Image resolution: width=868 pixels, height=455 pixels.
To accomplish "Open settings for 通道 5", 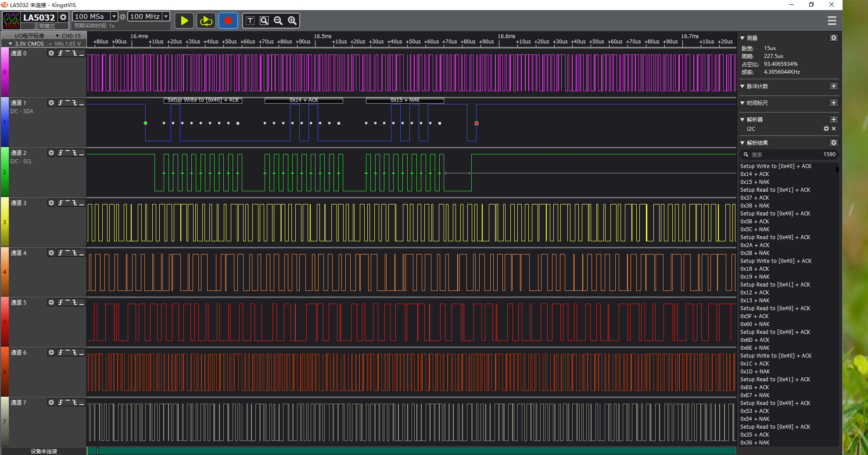I will click(x=51, y=302).
